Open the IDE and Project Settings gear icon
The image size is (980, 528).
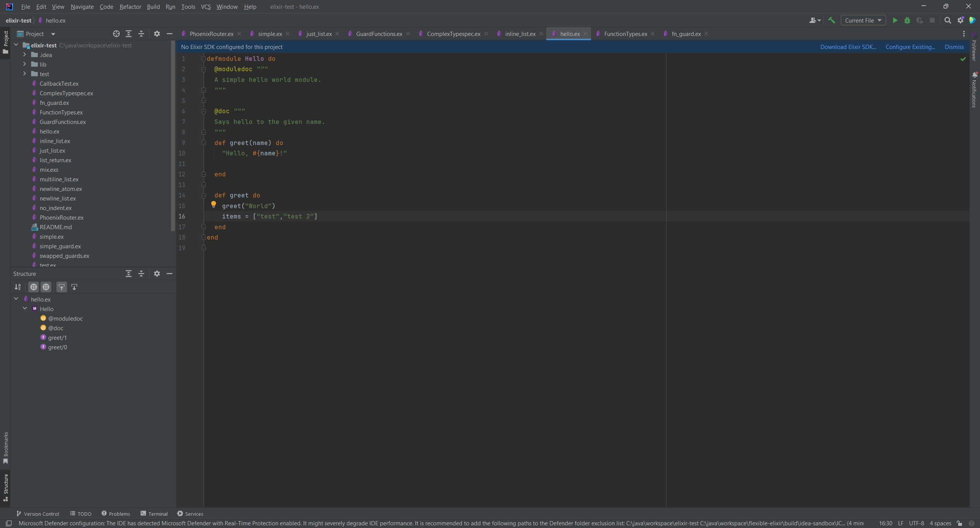(960, 20)
